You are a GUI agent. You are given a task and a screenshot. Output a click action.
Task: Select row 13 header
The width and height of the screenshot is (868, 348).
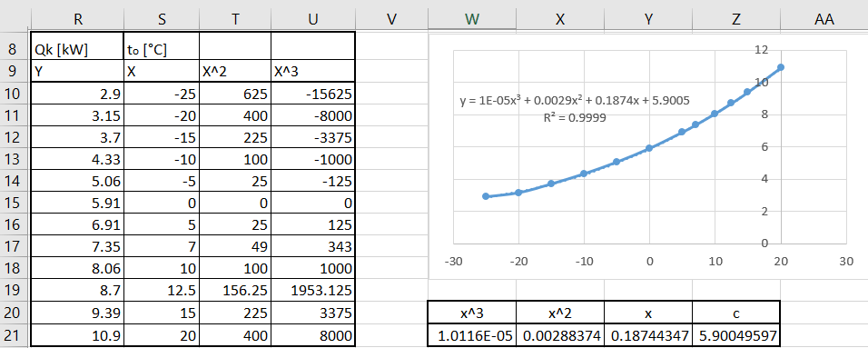coord(13,160)
